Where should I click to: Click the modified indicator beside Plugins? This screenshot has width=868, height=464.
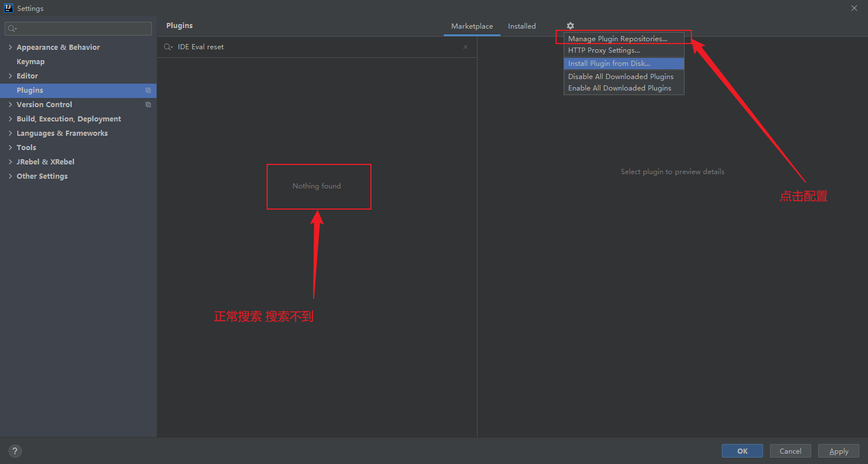point(148,90)
